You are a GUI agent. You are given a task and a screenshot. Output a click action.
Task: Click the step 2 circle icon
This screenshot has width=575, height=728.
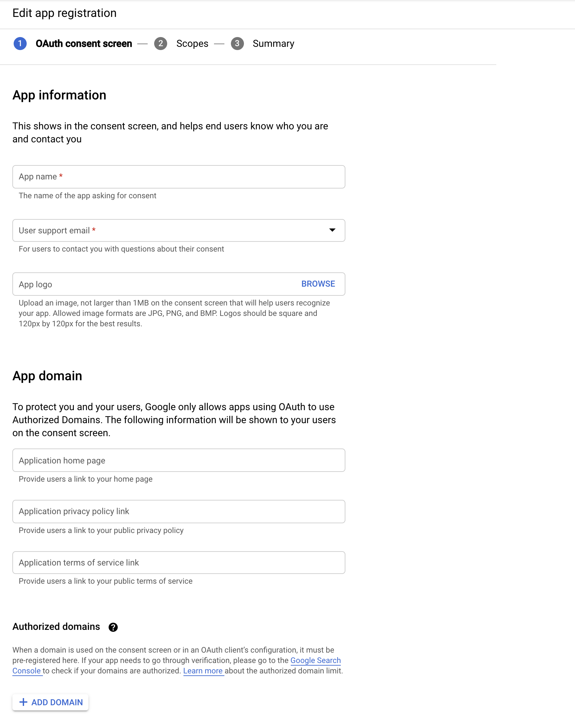tap(161, 44)
